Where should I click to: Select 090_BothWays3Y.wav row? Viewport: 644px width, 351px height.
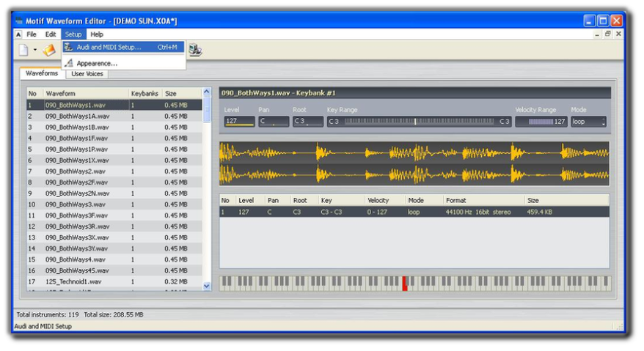114,249
